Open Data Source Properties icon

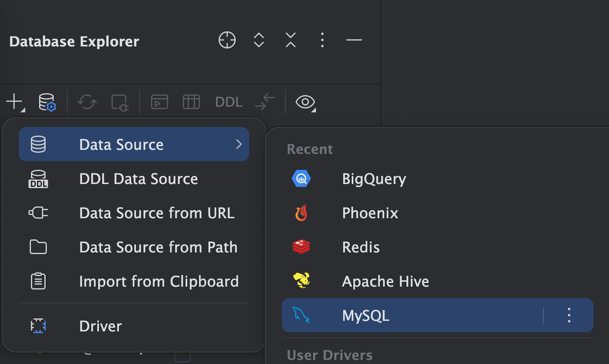point(47,102)
